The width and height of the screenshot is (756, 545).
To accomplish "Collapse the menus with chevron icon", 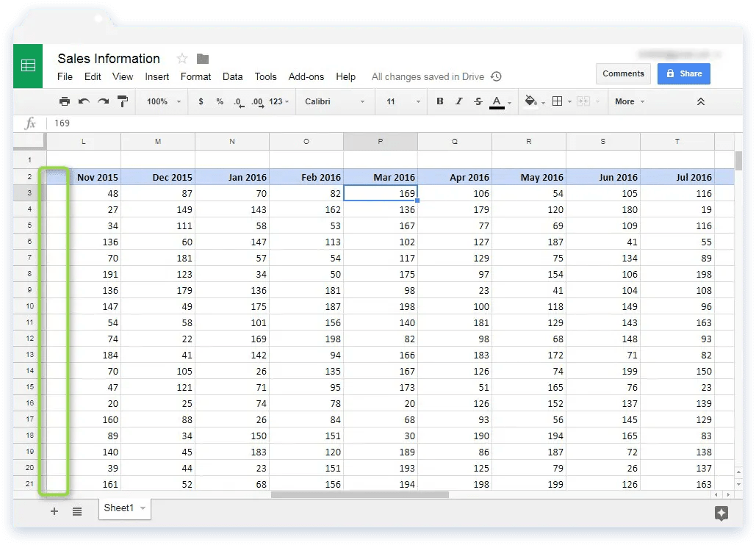I will tap(701, 101).
